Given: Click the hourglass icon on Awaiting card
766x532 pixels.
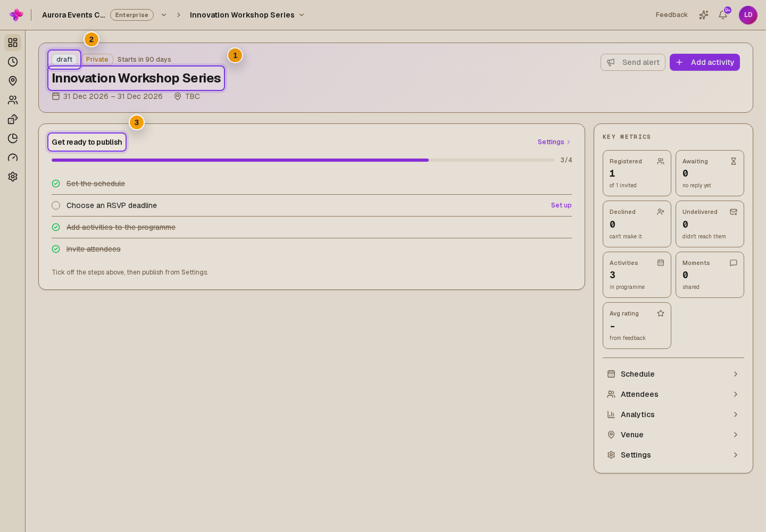Looking at the screenshot, I should [x=734, y=161].
